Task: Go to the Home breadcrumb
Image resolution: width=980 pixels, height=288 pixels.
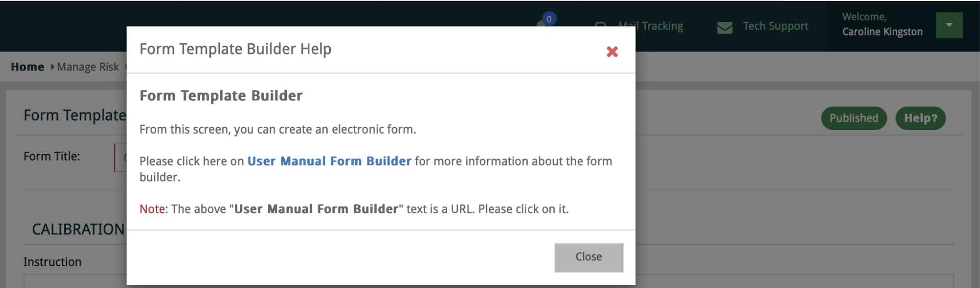Action: click(28, 67)
